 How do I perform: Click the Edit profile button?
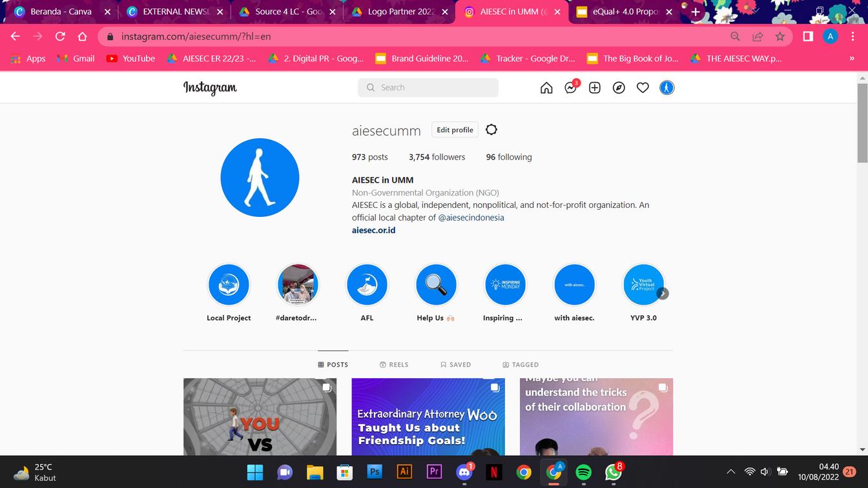coord(455,130)
